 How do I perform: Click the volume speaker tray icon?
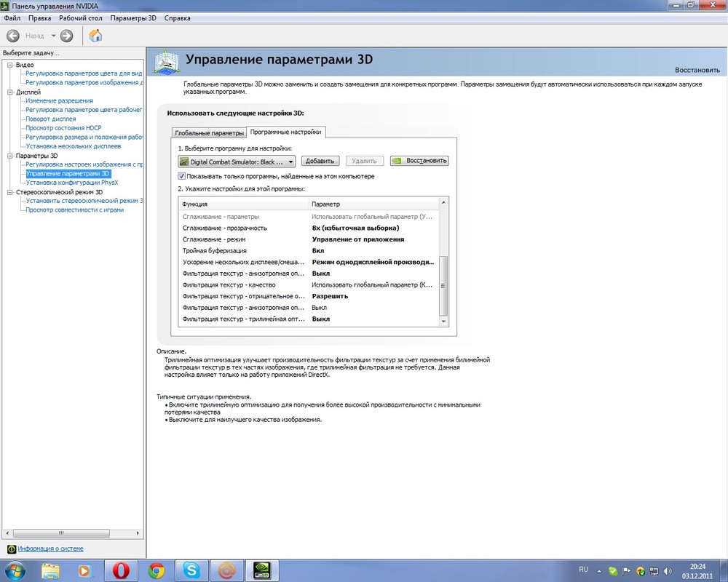[668, 571]
